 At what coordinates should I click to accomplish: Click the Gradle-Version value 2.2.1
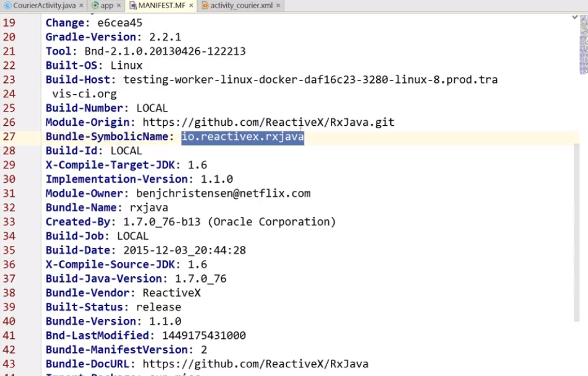pos(165,37)
